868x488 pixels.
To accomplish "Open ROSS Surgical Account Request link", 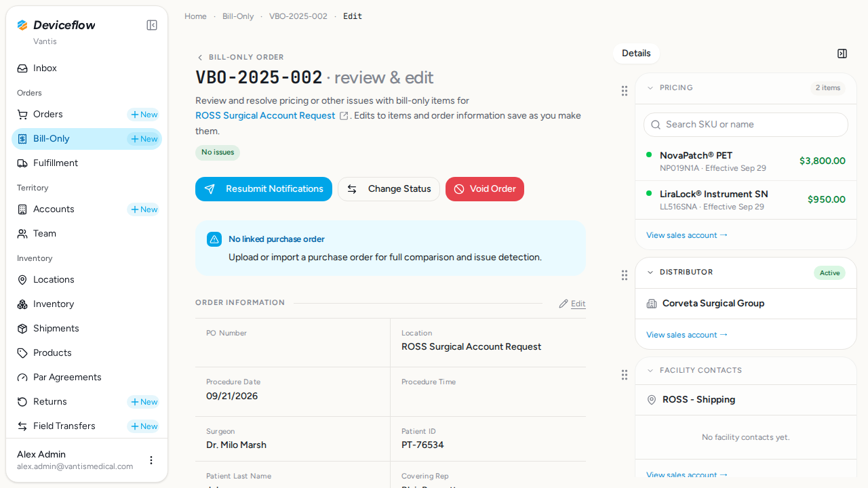I will click(265, 116).
